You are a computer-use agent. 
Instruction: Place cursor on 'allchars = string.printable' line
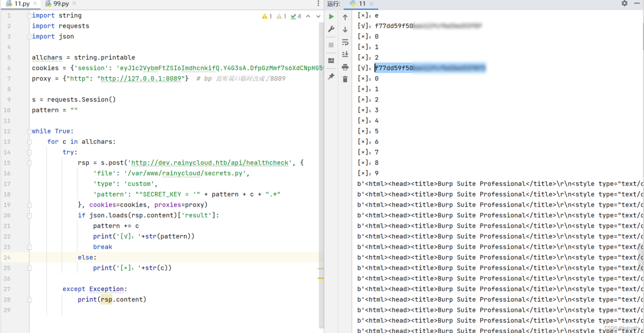click(83, 58)
